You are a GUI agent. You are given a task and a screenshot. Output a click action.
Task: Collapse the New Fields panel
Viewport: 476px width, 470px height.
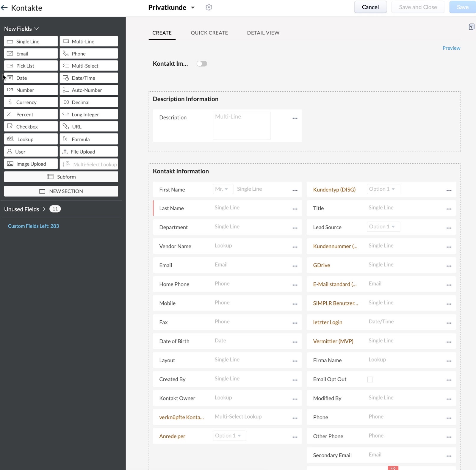[21, 29]
